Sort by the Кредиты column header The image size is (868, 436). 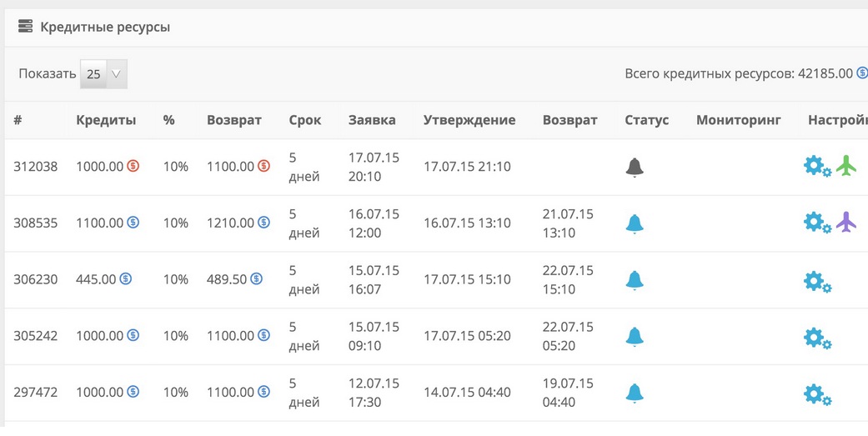pyautogui.click(x=106, y=120)
